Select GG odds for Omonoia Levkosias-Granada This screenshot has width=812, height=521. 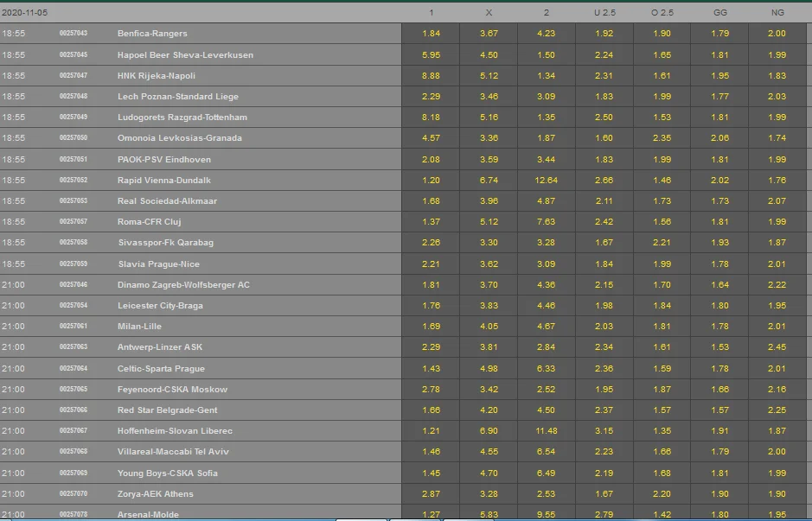[x=719, y=138]
